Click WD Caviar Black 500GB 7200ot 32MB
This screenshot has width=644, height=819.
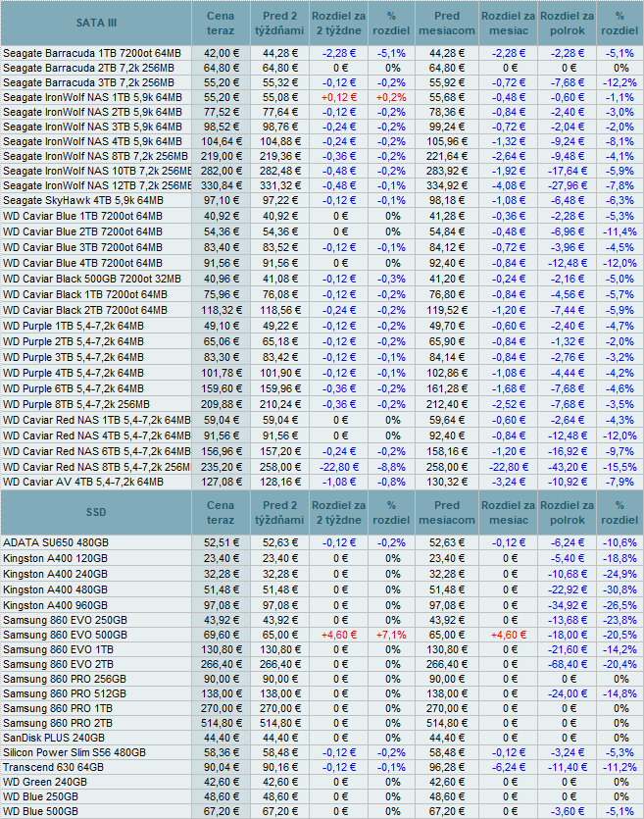(x=92, y=279)
